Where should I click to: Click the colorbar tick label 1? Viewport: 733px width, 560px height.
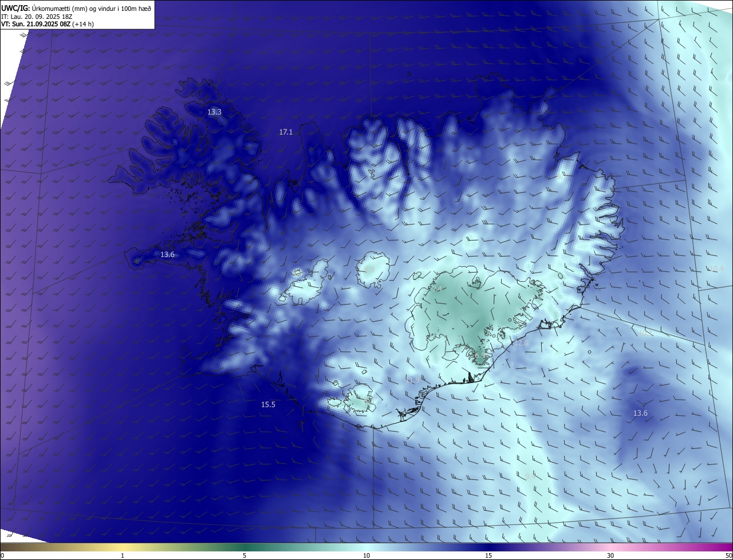click(123, 555)
